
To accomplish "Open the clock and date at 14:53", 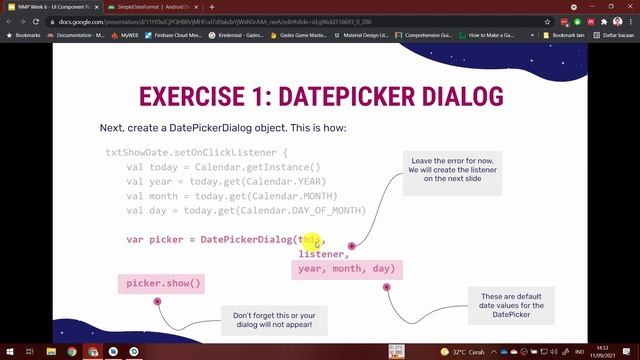I will point(602,352).
